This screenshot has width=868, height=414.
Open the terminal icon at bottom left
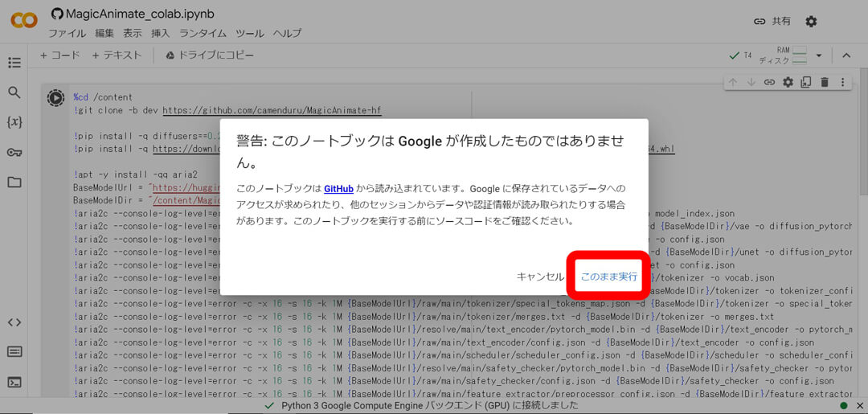coord(14,382)
